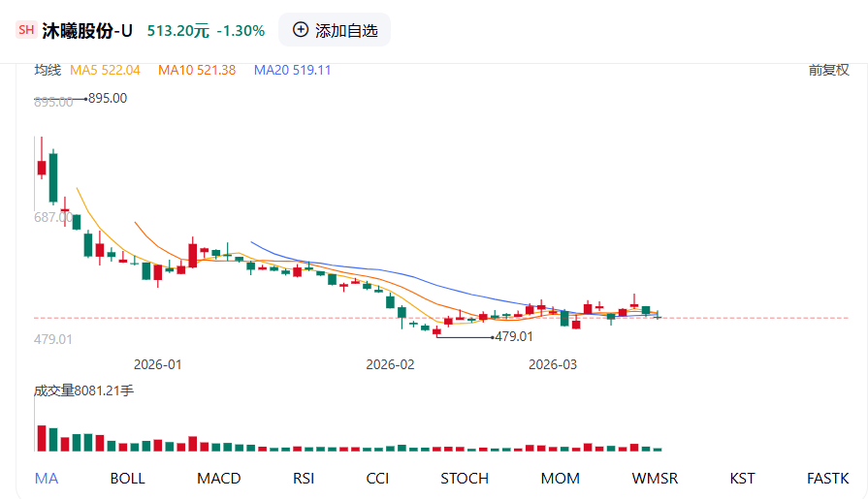Select the BOLL indicator tab
The height and width of the screenshot is (499, 868).
(x=127, y=478)
